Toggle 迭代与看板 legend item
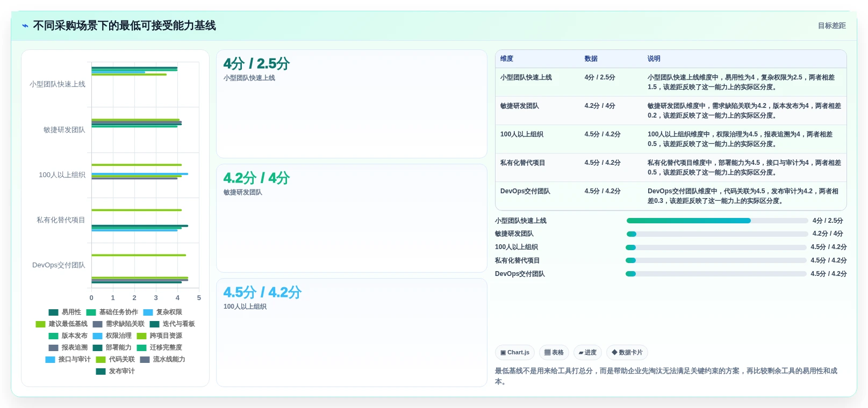This screenshot has width=868, height=408. pyautogui.click(x=172, y=324)
